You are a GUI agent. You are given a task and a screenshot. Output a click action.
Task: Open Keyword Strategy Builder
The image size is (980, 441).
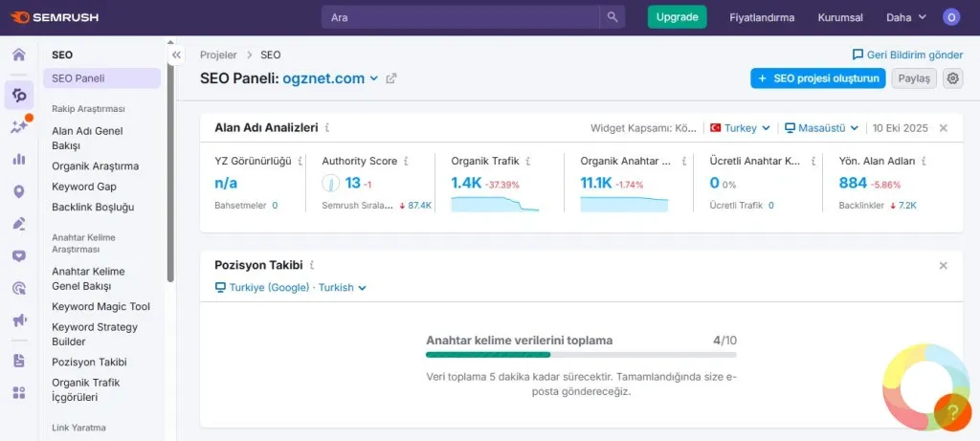tap(95, 334)
